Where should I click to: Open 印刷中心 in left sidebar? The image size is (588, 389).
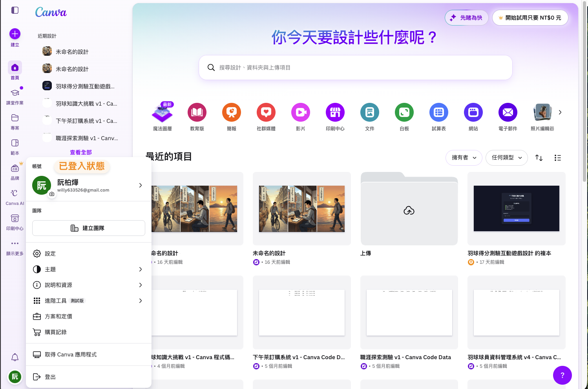[x=15, y=222]
